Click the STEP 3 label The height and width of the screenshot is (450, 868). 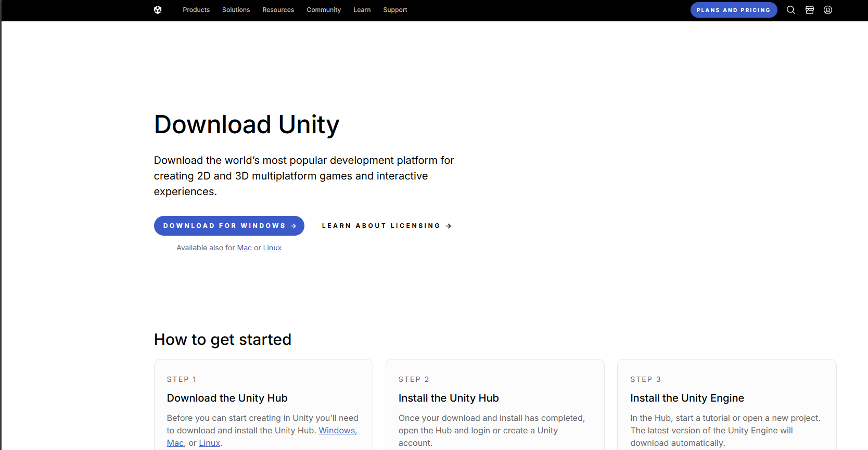click(645, 379)
